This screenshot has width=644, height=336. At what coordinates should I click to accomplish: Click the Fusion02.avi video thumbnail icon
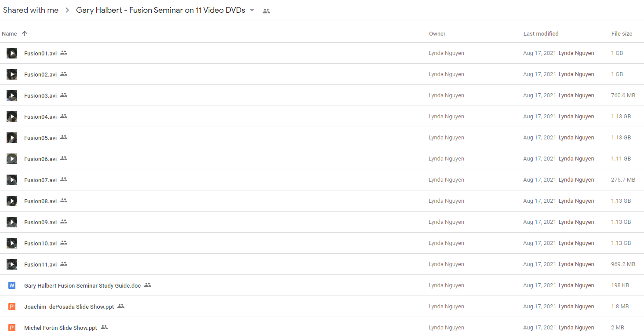12,74
